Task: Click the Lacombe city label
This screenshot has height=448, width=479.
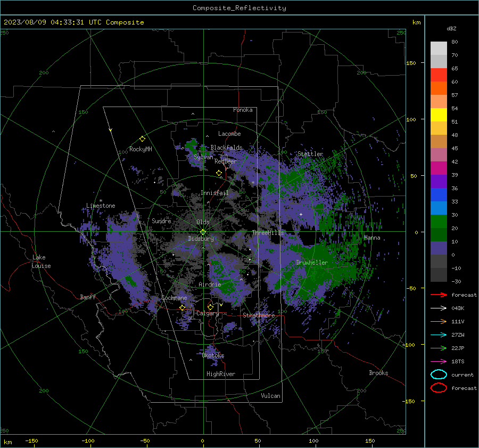Action: point(229,134)
